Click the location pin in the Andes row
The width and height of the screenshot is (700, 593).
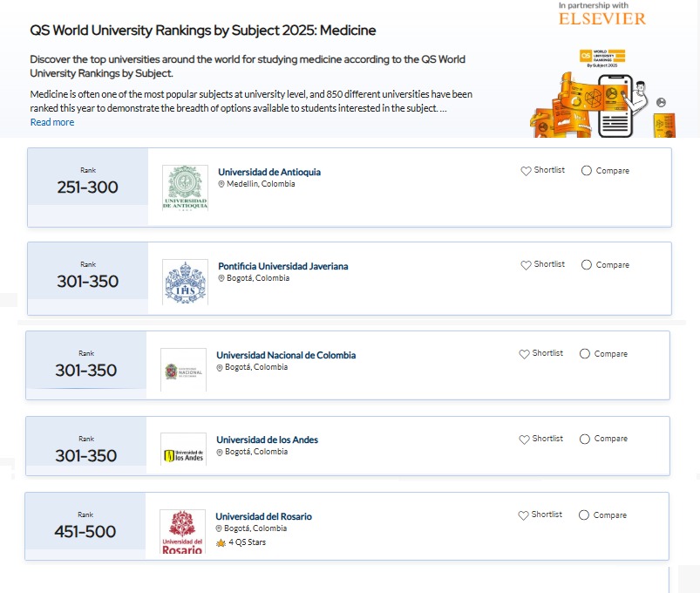click(x=219, y=452)
